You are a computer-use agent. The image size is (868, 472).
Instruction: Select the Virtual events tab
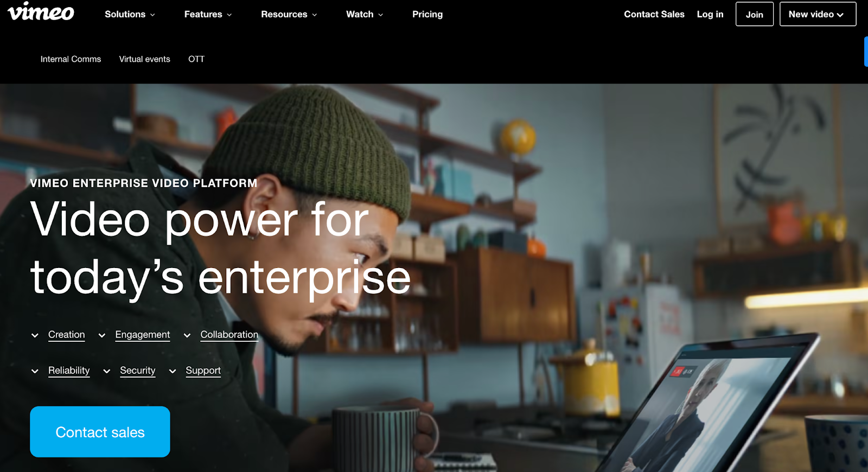tap(144, 59)
